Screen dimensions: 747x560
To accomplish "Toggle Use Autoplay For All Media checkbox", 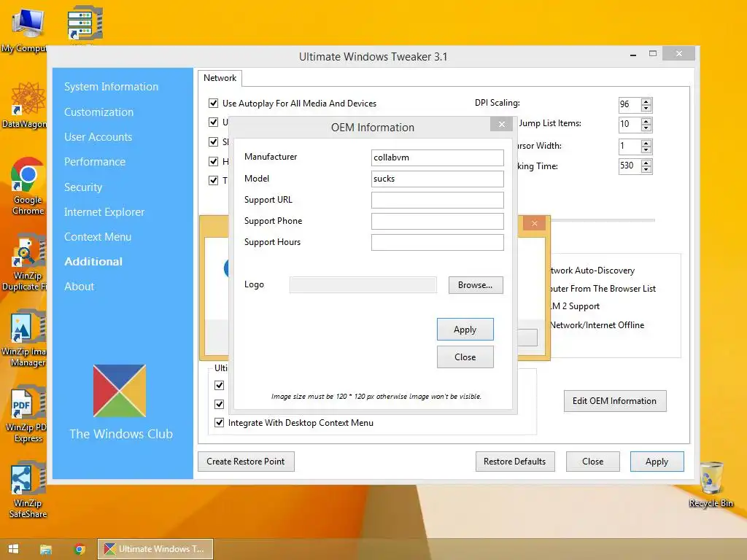I will (214, 103).
